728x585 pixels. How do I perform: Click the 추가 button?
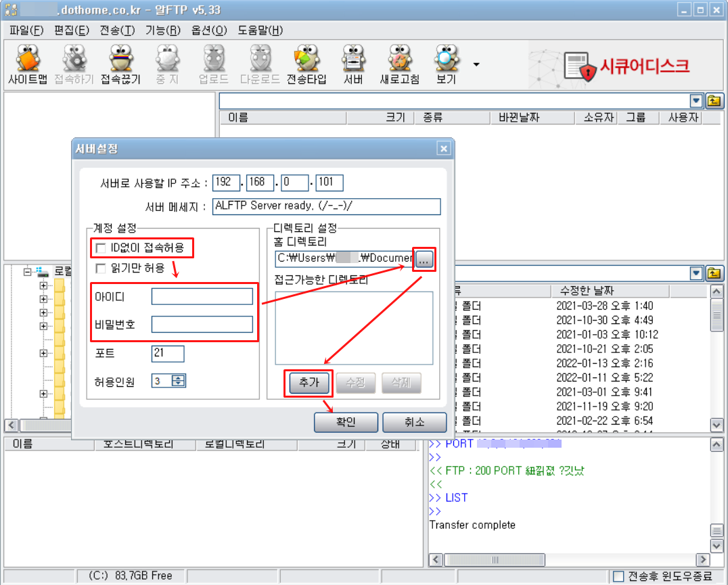(309, 383)
